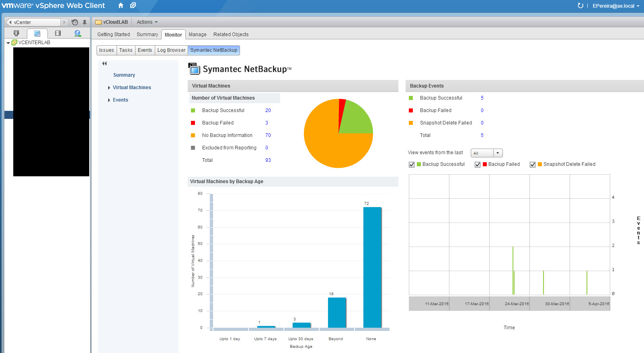Toggle the Backup Failed checkbox
Viewport: 644px width, 353px height.
click(478, 165)
